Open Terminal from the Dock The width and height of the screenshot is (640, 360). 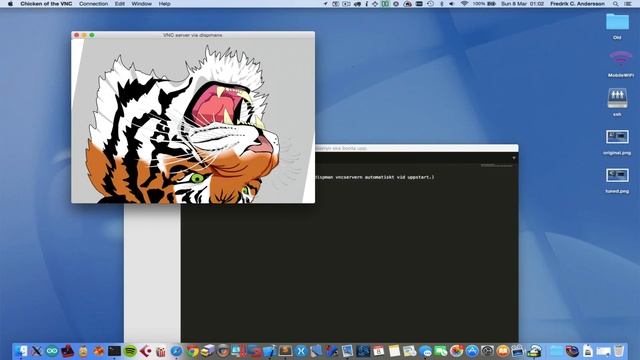(114, 351)
